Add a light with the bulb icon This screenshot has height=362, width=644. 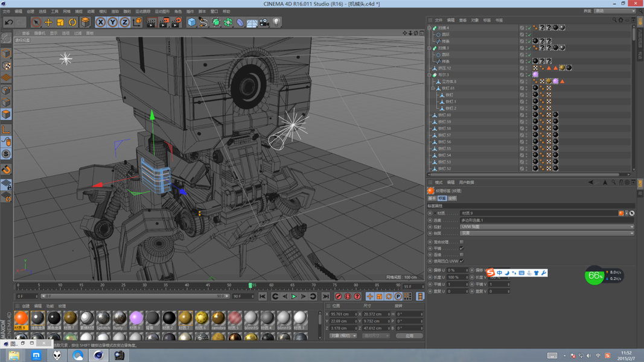(x=276, y=22)
